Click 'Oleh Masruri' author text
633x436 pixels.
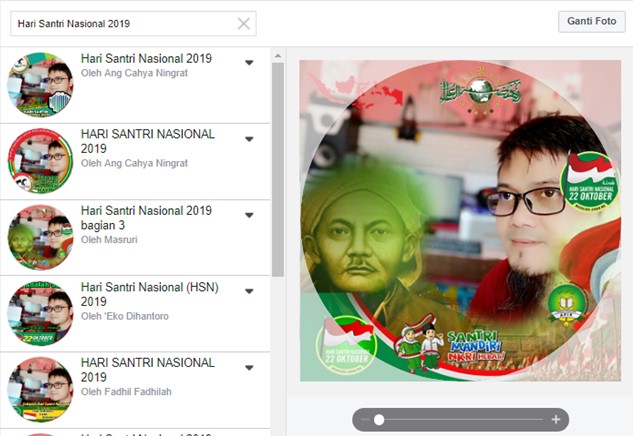coord(109,239)
